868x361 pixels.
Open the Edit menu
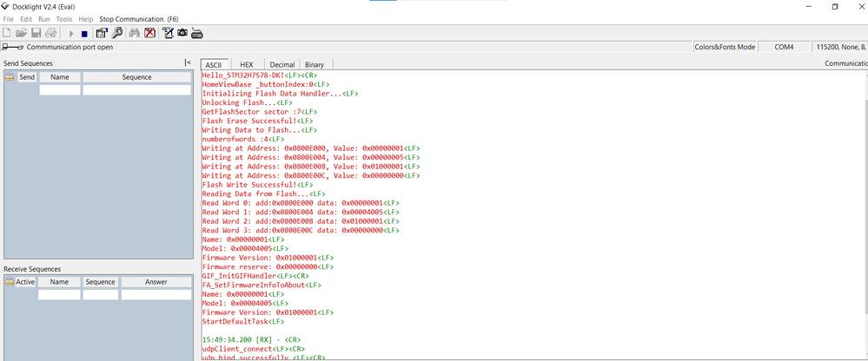point(26,19)
